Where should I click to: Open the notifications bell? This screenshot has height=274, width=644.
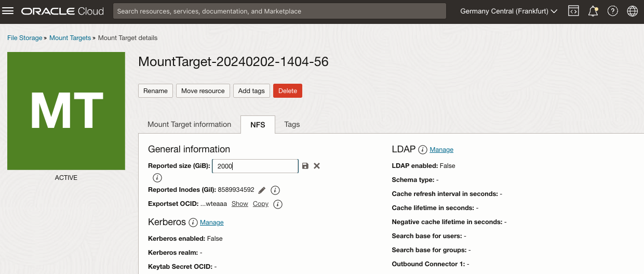click(x=593, y=11)
